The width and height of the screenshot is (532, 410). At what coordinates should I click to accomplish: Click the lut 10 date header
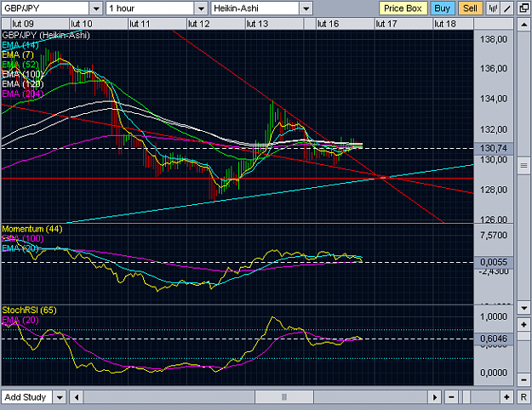(x=82, y=24)
